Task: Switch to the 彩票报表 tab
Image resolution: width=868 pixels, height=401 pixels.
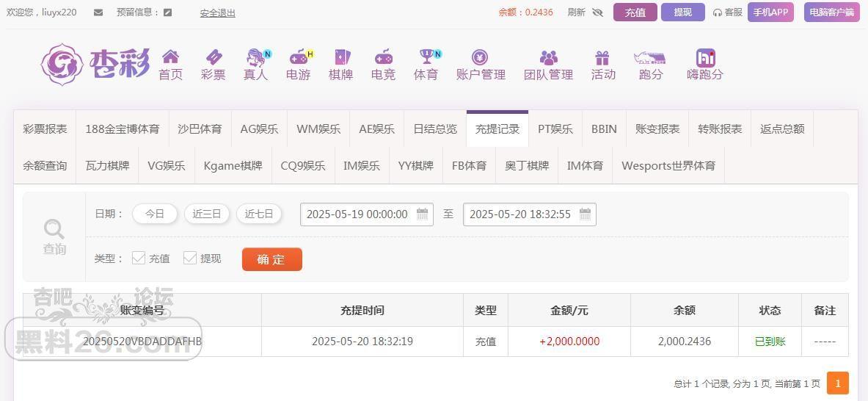Action: pos(45,129)
